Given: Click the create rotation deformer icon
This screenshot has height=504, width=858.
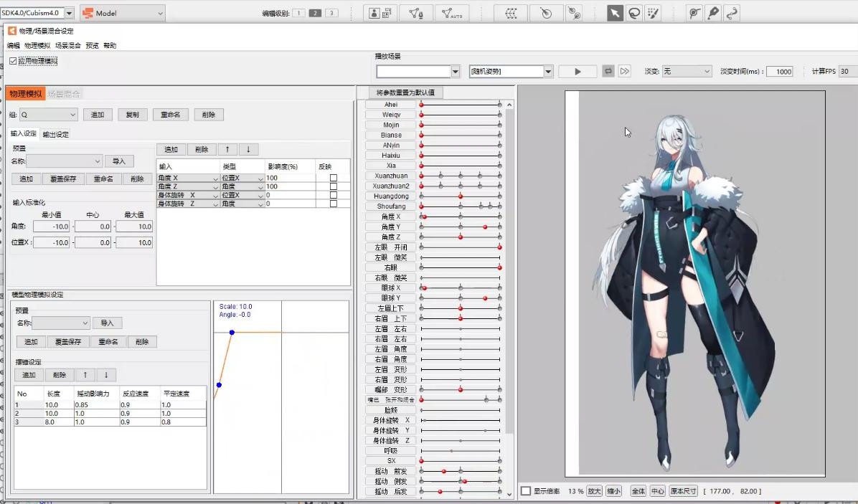Looking at the screenshot, I should (546, 13).
